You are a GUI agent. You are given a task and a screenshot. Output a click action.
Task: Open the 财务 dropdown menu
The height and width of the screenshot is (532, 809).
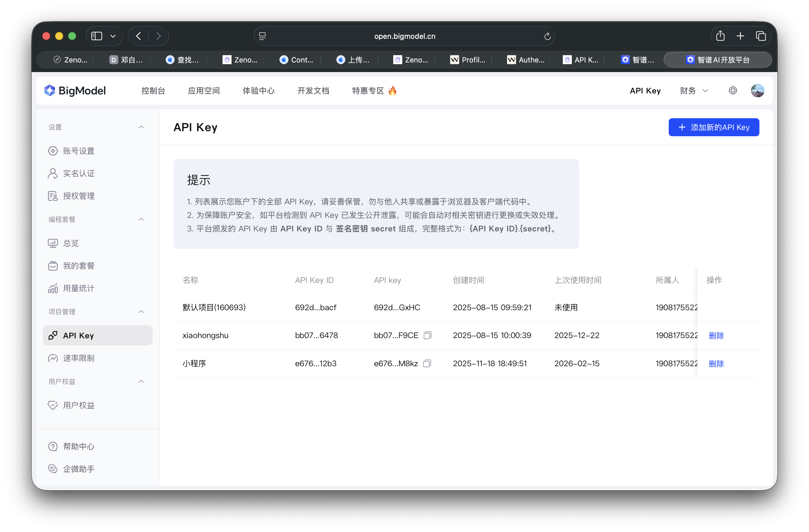pos(694,90)
